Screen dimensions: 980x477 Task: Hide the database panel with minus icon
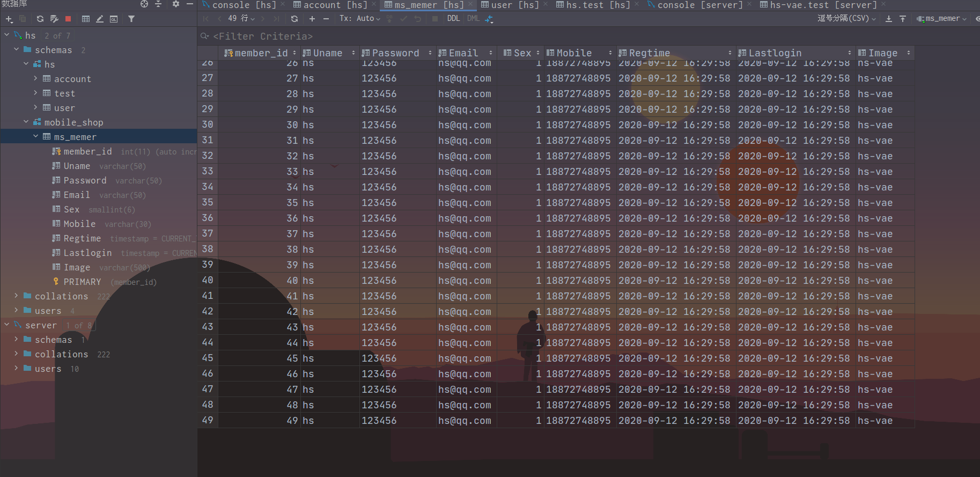pyautogui.click(x=189, y=4)
